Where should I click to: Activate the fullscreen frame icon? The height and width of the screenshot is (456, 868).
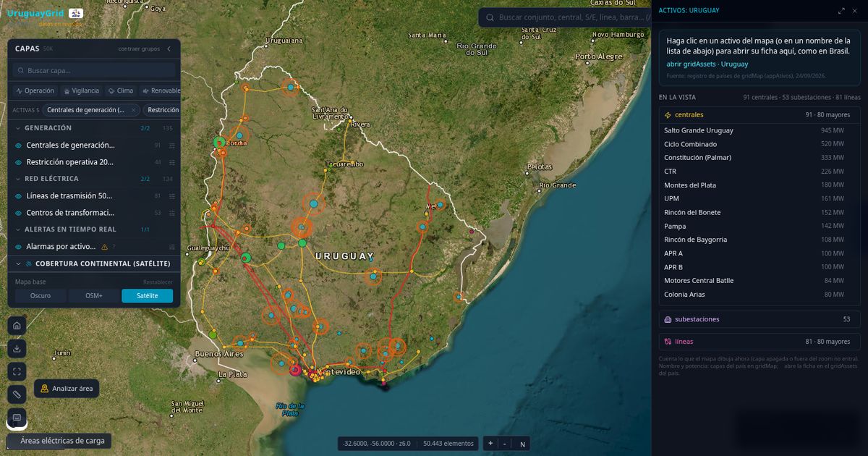coord(17,371)
